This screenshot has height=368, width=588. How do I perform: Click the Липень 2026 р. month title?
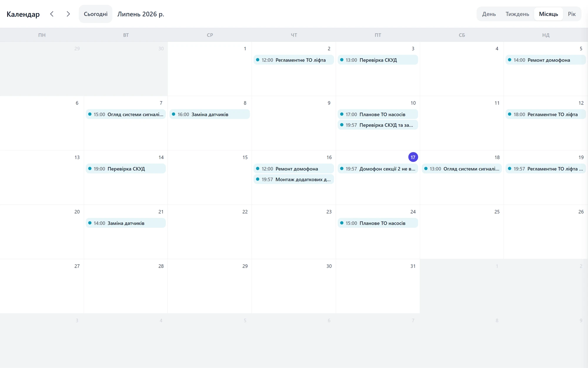(x=141, y=14)
